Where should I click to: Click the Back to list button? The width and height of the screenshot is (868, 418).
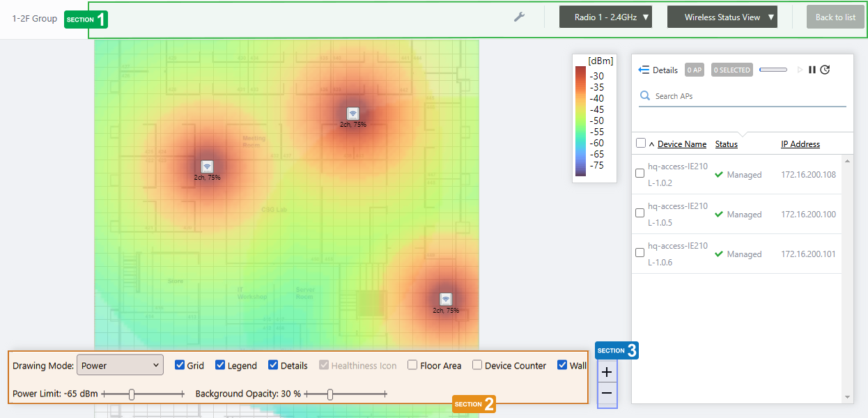tap(835, 17)
